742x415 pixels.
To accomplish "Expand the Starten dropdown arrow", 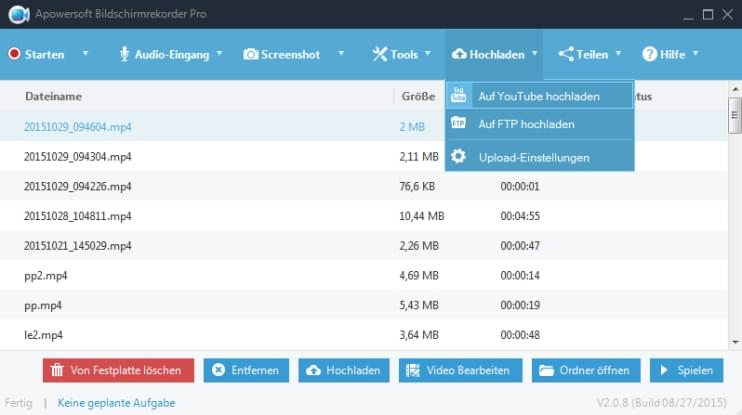I will 85,54.
